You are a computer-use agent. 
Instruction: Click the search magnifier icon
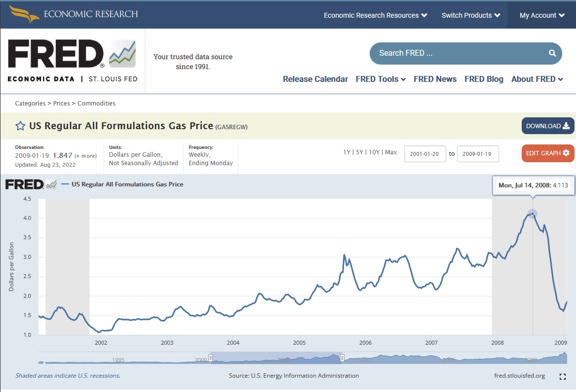coord(552,53)
